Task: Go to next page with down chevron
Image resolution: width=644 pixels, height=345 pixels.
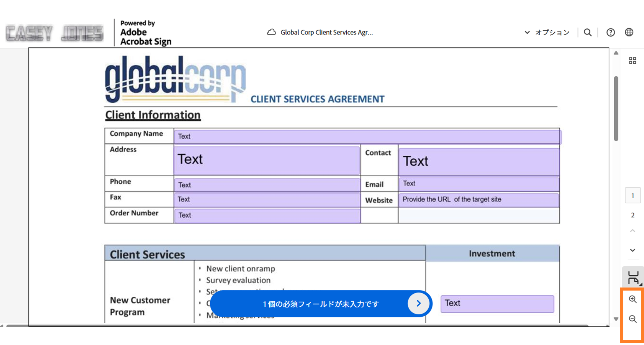Action: tap(633, 250)
